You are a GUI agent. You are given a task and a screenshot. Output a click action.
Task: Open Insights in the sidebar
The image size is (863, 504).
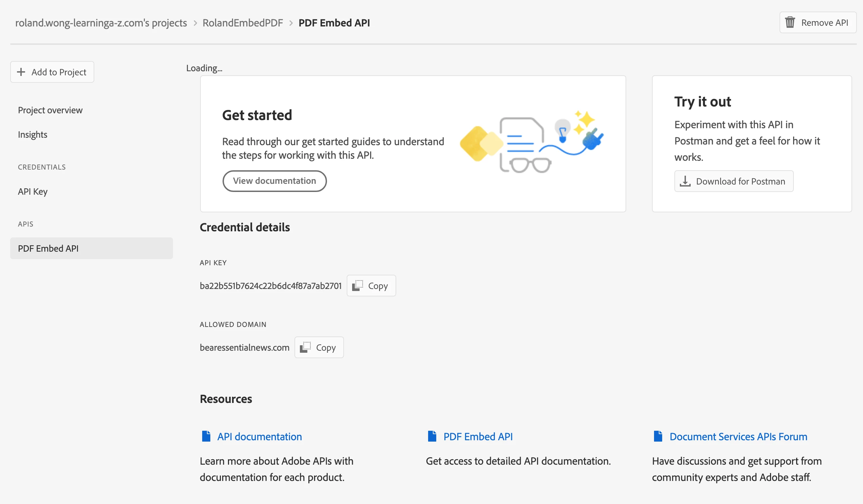coord(33,135)
